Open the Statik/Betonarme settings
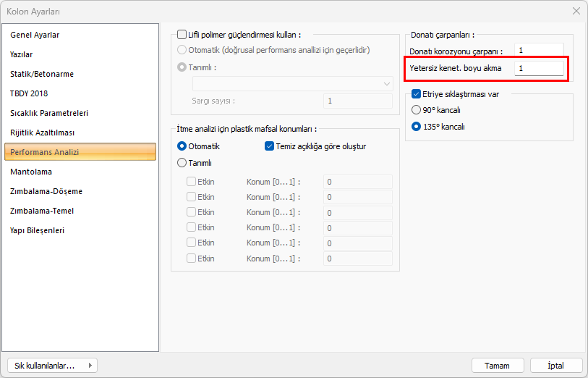 [42, 74]
